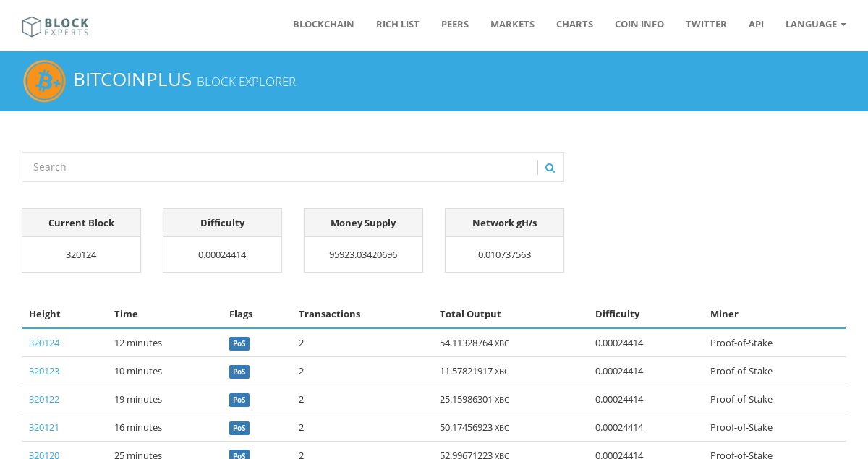
Task: Open the Blockchain menu item
Action: click(323, 24)
